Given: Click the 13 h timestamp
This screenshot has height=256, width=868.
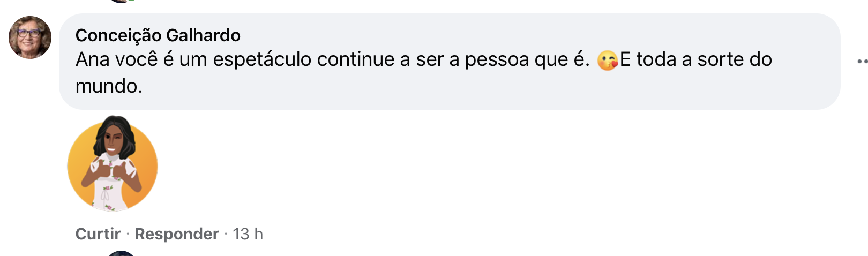Looking at the screenshot, I should click(x=248, y=234).
